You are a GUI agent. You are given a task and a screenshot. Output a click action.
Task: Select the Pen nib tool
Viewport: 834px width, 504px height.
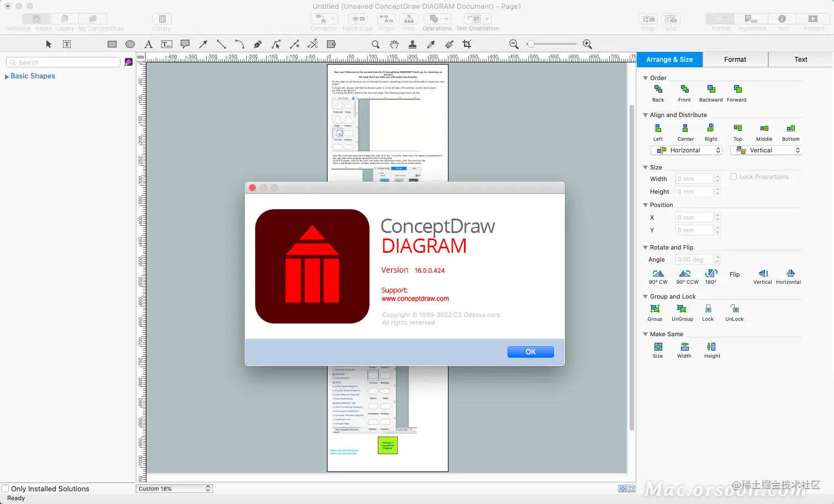258,44
